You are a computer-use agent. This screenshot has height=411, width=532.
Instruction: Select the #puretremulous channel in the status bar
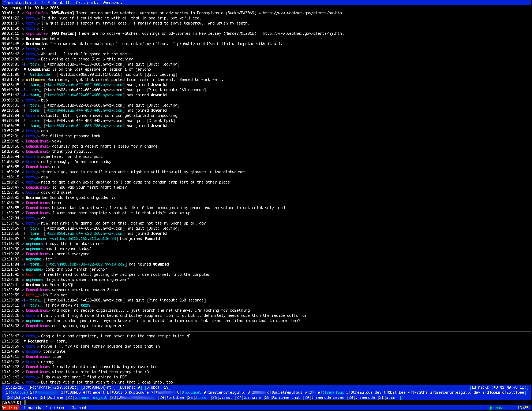click(287, 392)
